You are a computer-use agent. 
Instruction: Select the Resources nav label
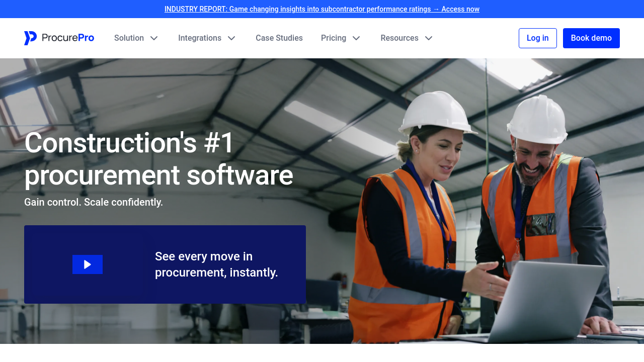point(399,38)
